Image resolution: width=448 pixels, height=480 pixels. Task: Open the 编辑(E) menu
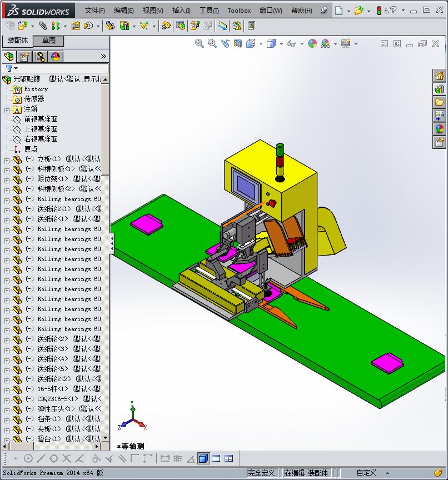tap(124, 11)
